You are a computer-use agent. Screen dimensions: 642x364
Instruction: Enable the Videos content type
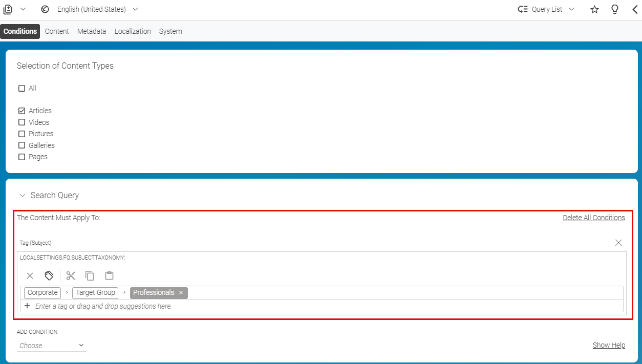[21, 122]
